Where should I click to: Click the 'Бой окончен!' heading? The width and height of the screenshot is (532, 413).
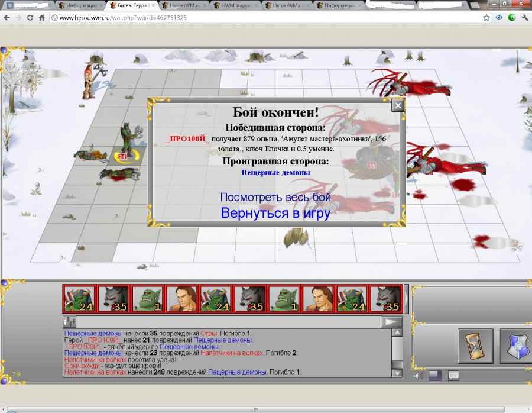[x=275, y=112]
